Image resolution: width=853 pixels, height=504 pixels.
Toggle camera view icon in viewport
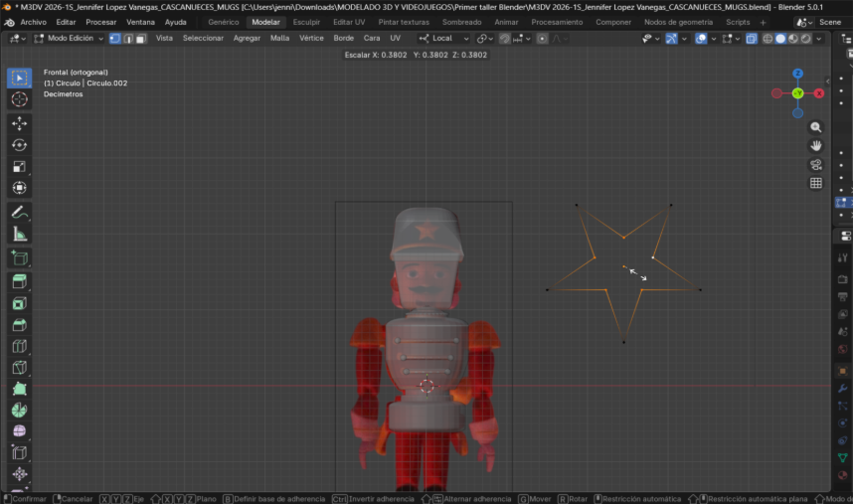click(816, 165)
